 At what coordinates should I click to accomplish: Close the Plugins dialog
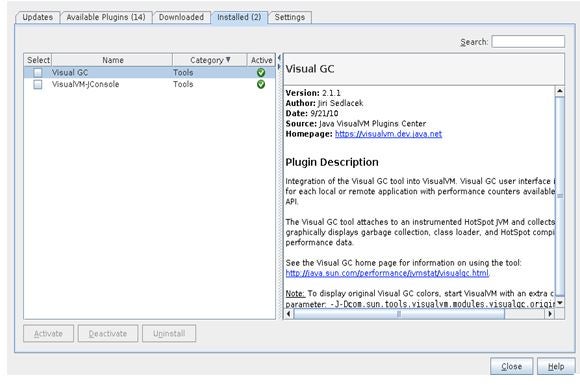point(512,367)
